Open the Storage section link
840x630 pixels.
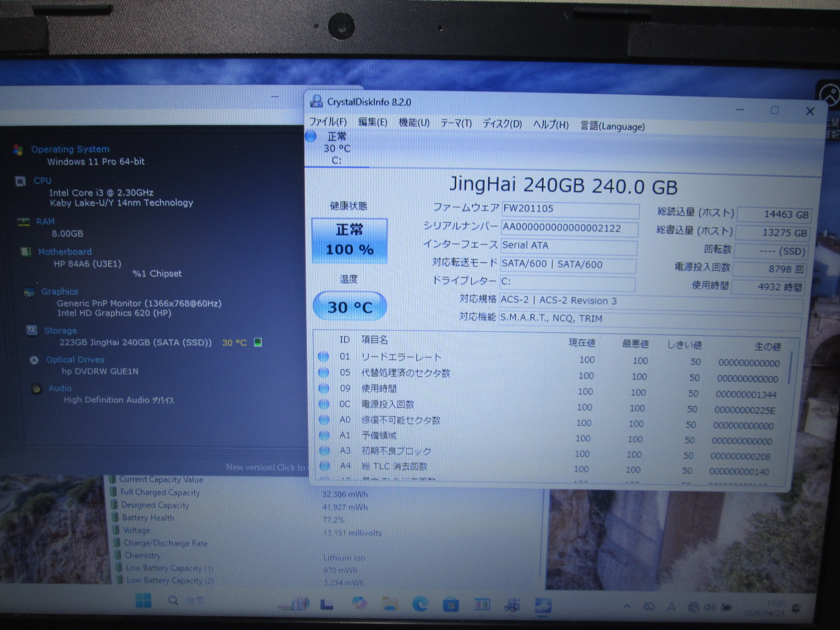[60, 331]
